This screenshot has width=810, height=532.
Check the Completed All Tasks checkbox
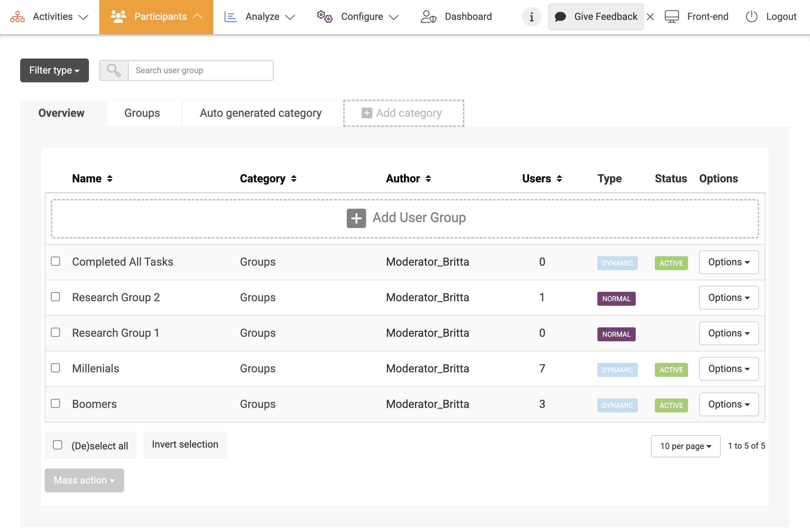pyautogui.click(x=55, y=261)
